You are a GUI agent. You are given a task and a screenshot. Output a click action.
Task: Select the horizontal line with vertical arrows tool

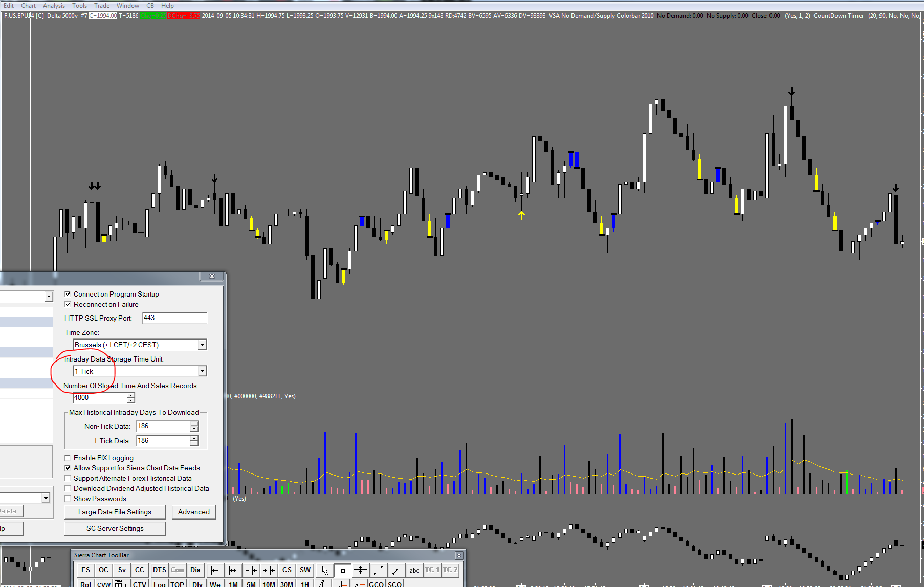[x=361, y=570]
